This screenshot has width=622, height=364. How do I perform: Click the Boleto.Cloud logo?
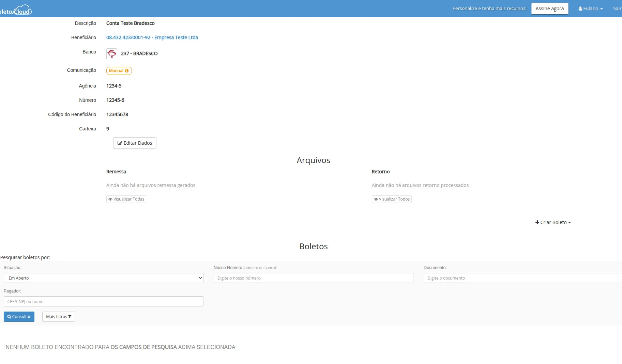click(x=16, y=10)
